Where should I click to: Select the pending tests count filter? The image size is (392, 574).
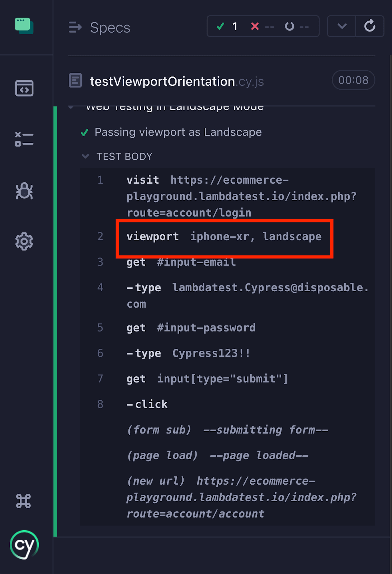(296, 26)
